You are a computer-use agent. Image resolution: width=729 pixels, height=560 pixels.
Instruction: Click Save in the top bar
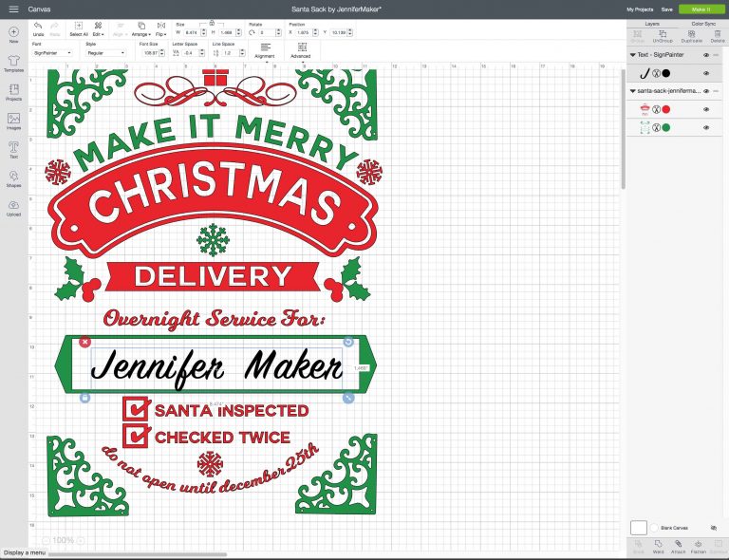point(666,9)
